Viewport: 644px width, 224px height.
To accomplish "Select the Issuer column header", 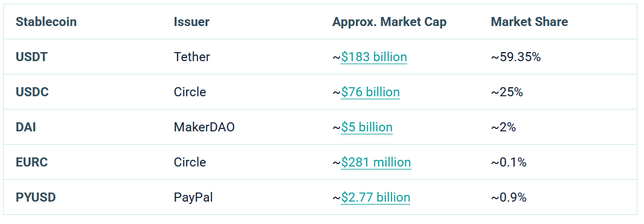I will [192, 22].
